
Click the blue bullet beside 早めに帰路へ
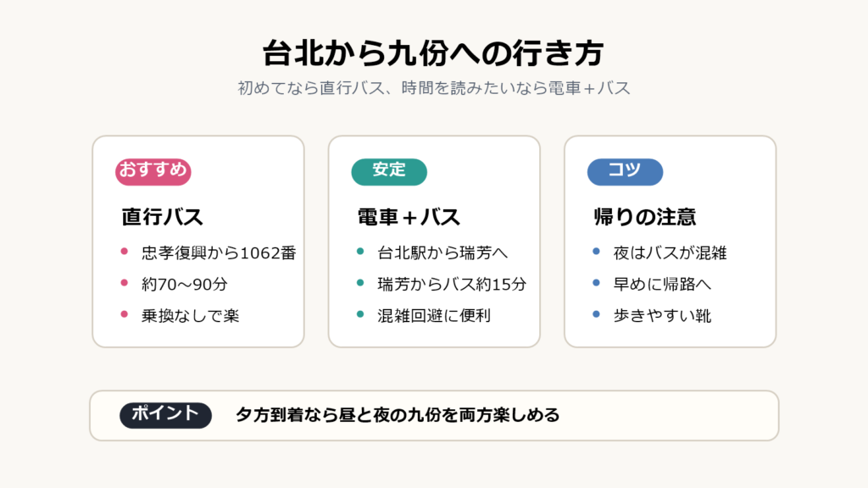click(x=596, y=283)
